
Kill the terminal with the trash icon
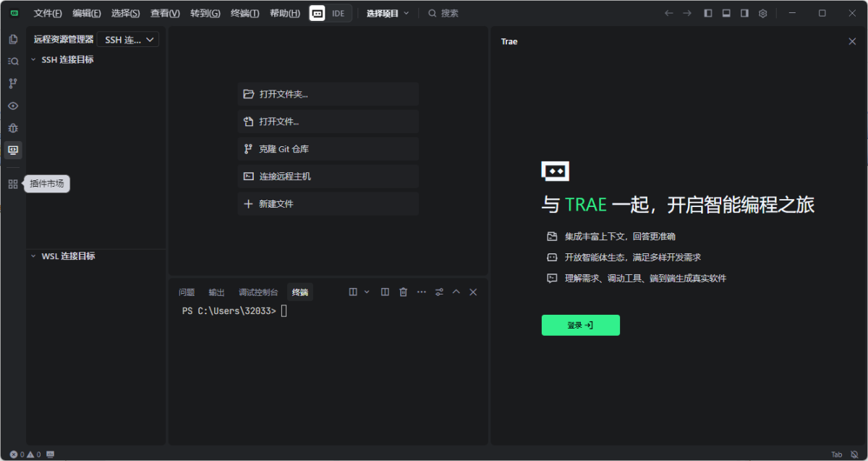click(x=403, y=292)
